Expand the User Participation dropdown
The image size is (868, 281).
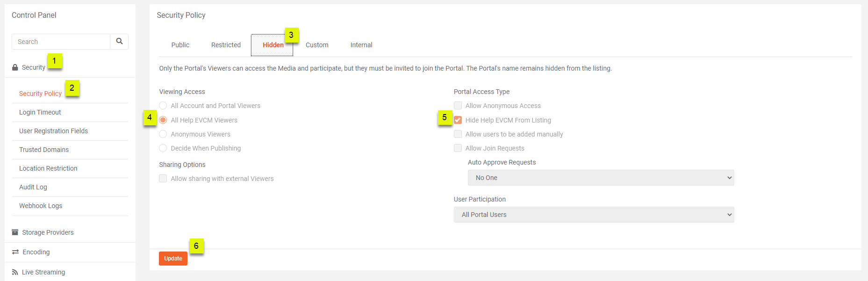pos(594,215)
